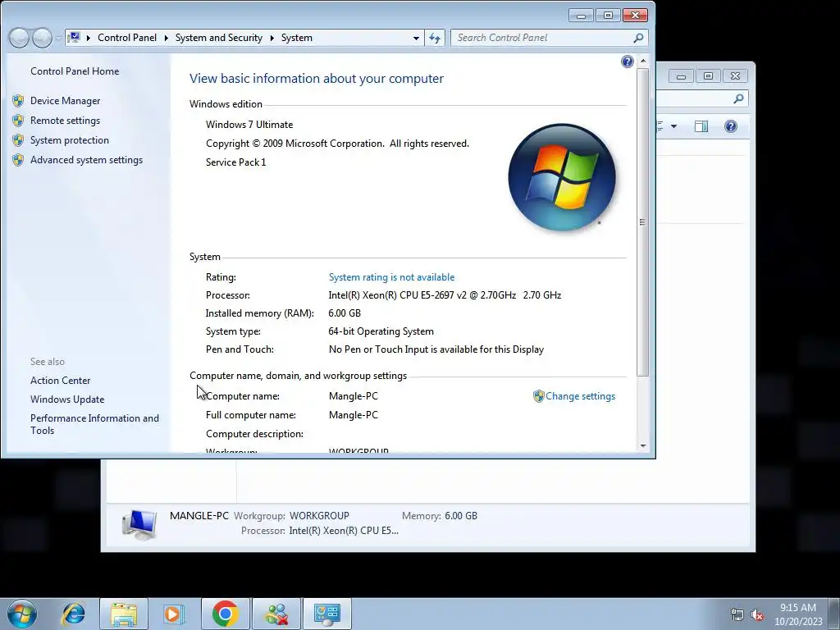This screenshot has height=630, width=840.
Task: Click the Control Panel taskbar button
Action: pyautogui.click(x=327, y=614)
